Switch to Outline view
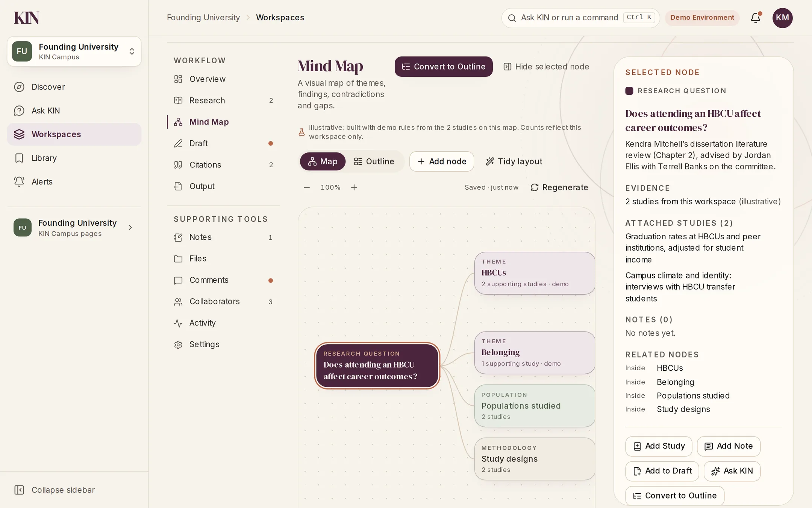 [x=374, y=161]
